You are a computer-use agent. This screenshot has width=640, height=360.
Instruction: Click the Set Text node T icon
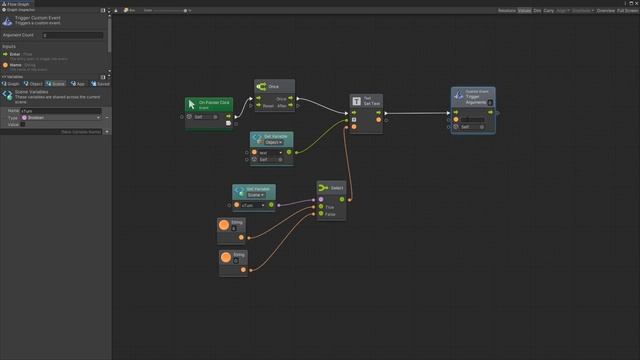click(x=356, y=101)
